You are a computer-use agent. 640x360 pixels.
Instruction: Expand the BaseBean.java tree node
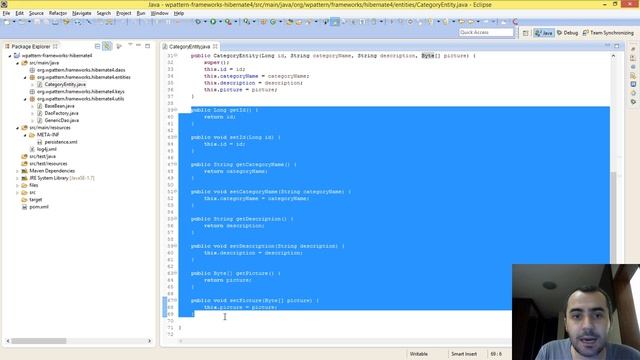[33, 106]
